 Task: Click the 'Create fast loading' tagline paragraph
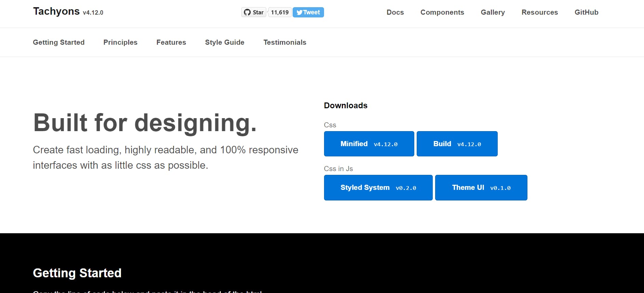(x=166, y=157)
